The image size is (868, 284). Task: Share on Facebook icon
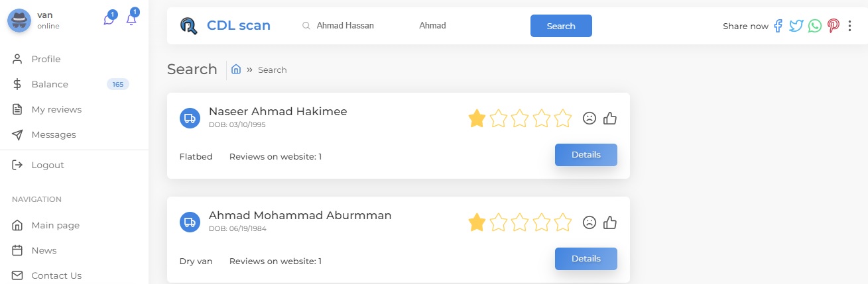coord(778,26)
